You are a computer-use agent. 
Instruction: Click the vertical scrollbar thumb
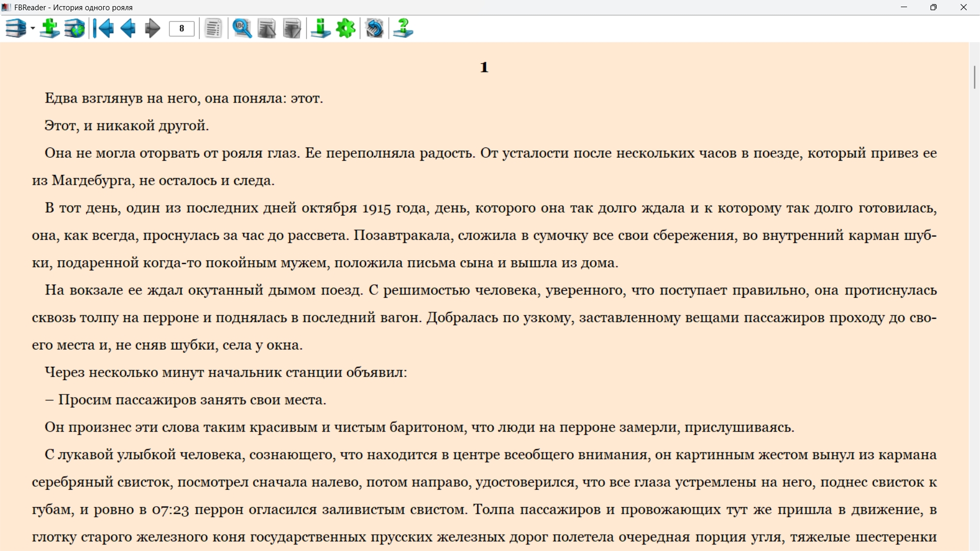pos(974,77)
